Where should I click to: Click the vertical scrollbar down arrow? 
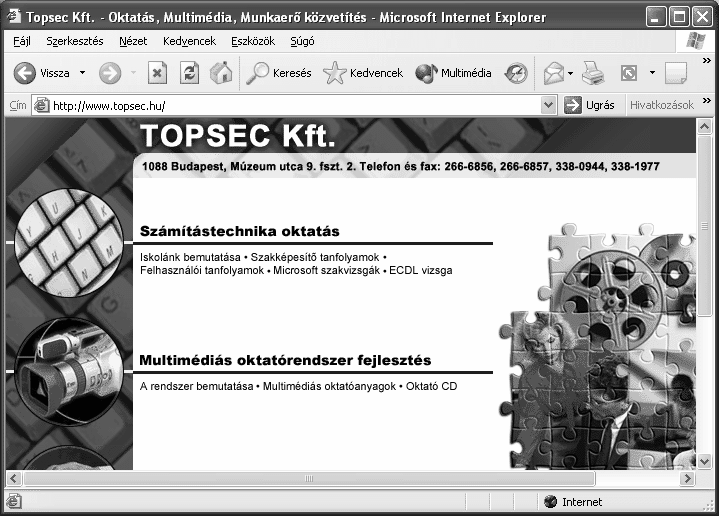(x=705, y=461)
